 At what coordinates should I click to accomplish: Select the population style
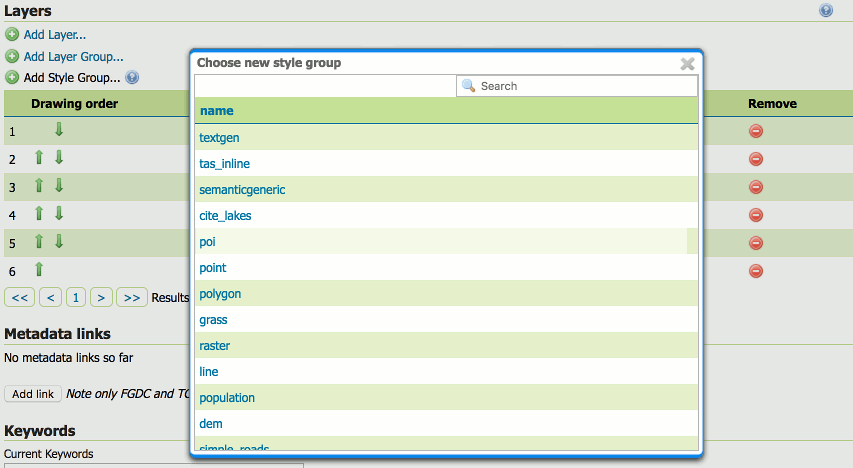coord(227,398)
